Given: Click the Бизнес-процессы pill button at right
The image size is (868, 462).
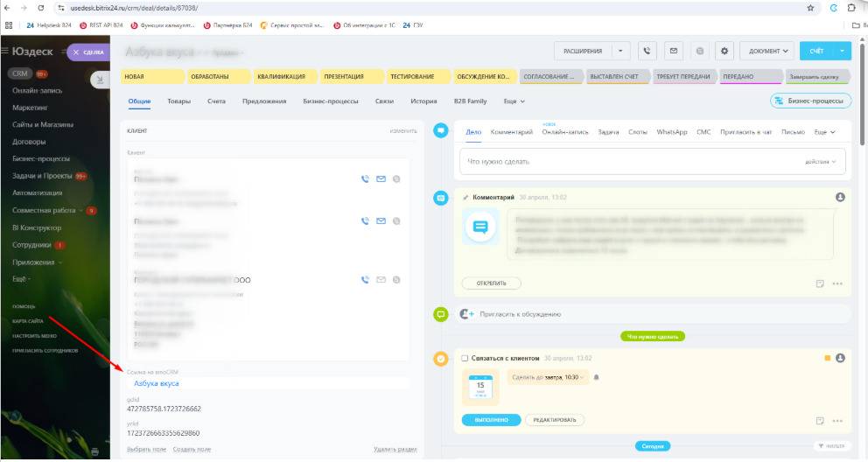Looking at the screenshot, I should 810,101.
